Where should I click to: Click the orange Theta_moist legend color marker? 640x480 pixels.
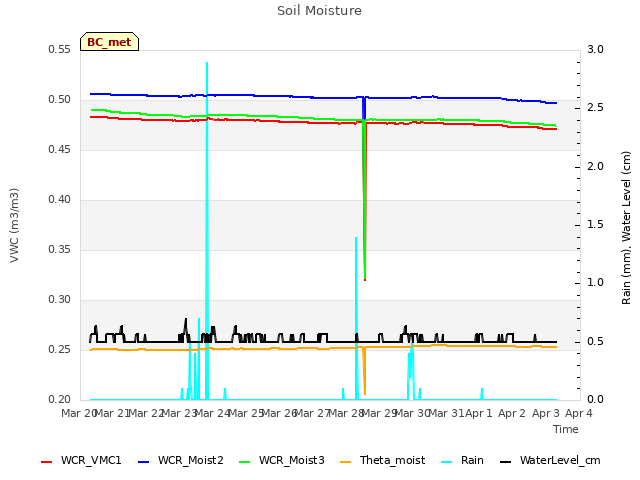tap(345, 462)
